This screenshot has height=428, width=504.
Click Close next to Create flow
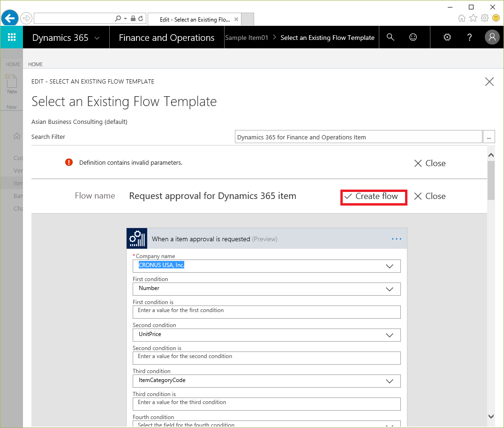tap(430, 196)
